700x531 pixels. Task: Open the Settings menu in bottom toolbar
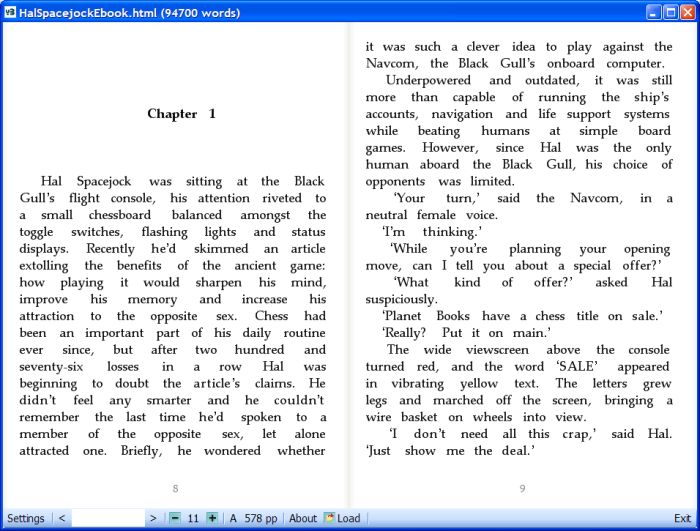(25, 518)
